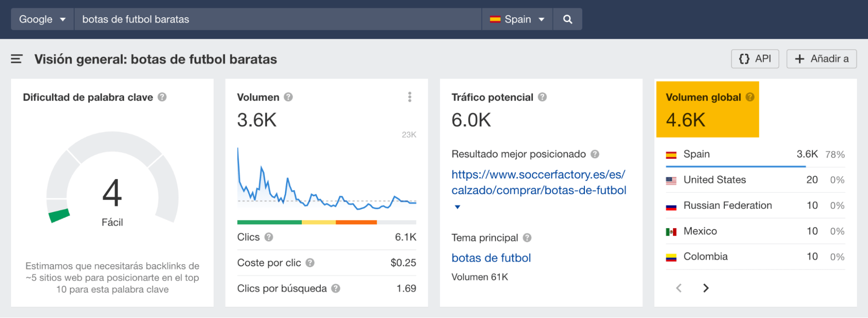
Task: Expand the best-ranking result URL details triangle
Action: point(457,207)
